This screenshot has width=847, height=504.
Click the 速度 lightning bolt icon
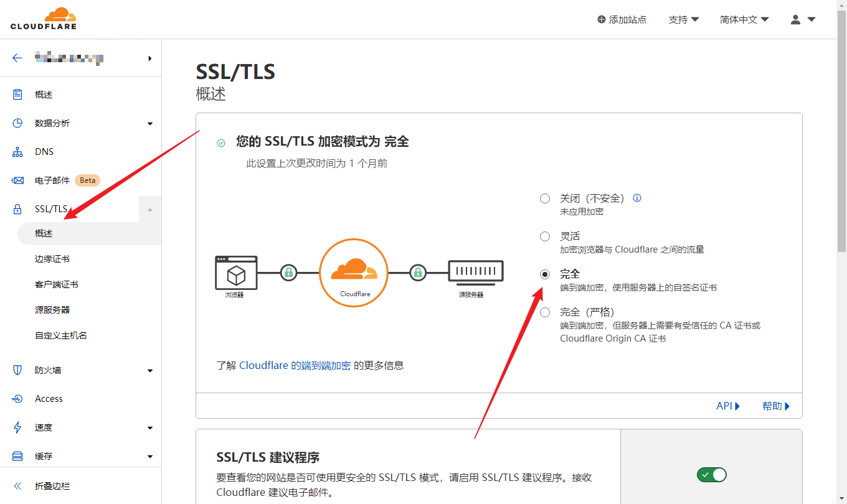pyautogui.click(x=17, y=427)
